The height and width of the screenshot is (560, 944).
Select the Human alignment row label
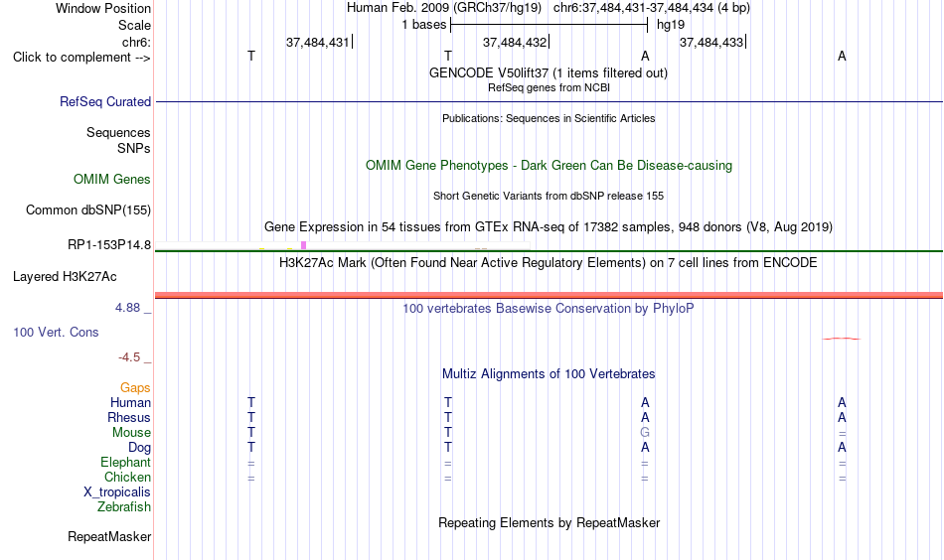pos(130,402)
